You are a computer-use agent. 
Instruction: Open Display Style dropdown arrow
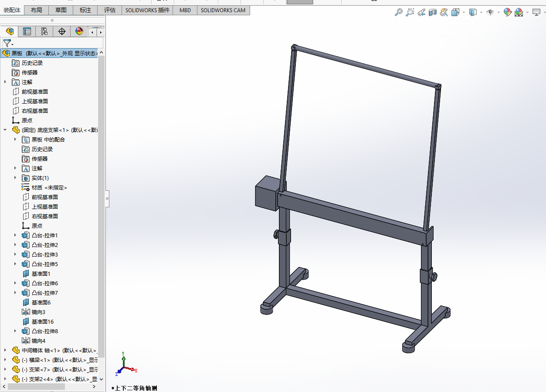pos(481,13)
